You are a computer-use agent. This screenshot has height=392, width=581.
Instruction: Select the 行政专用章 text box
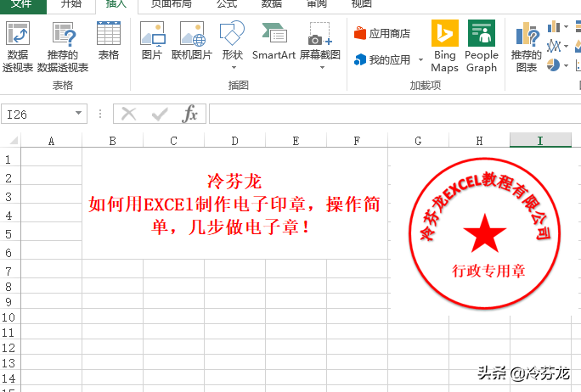point(488,271)
